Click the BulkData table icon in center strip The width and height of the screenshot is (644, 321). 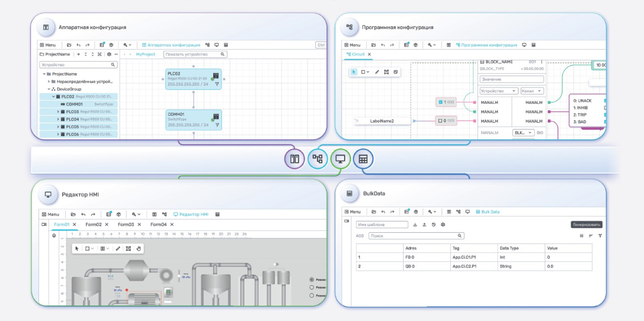pyautogui.click(x=363, y=159)
